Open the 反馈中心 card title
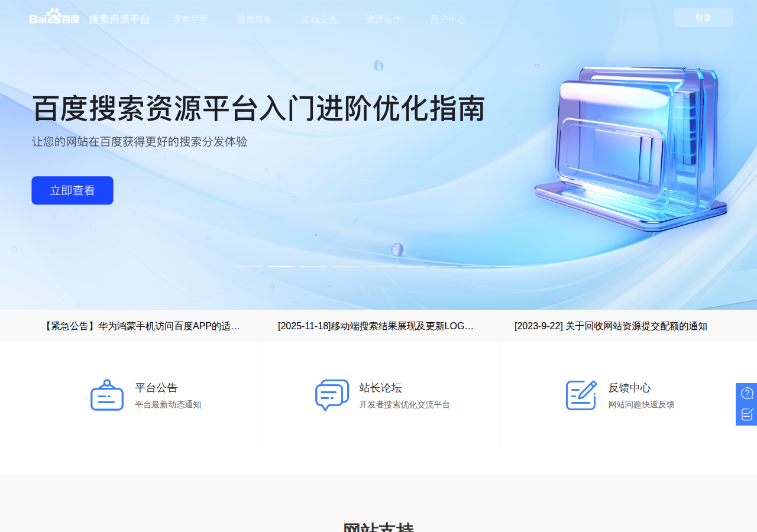This screenshot has width=757, height=532. [630, 388]
